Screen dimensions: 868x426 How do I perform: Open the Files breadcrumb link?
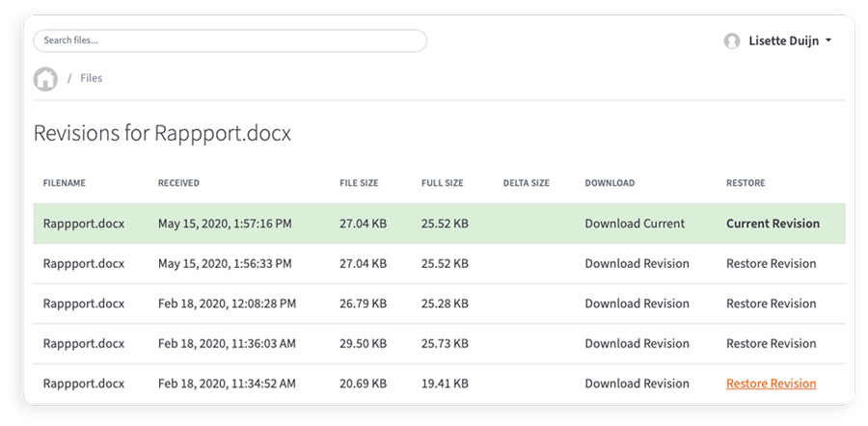92,78
